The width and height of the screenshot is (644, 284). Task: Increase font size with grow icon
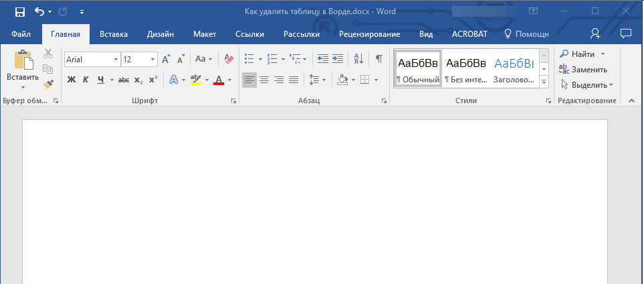point(166,59)
